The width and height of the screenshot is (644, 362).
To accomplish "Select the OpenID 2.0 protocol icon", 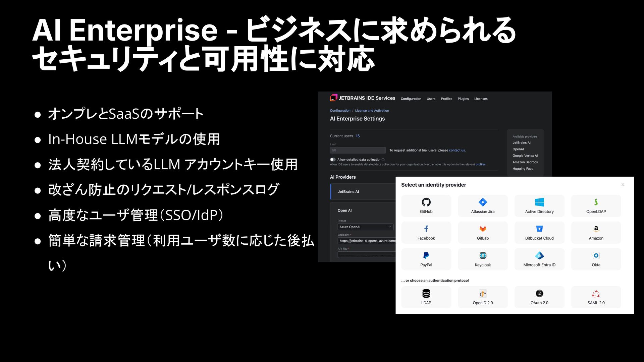I will 483,293.
